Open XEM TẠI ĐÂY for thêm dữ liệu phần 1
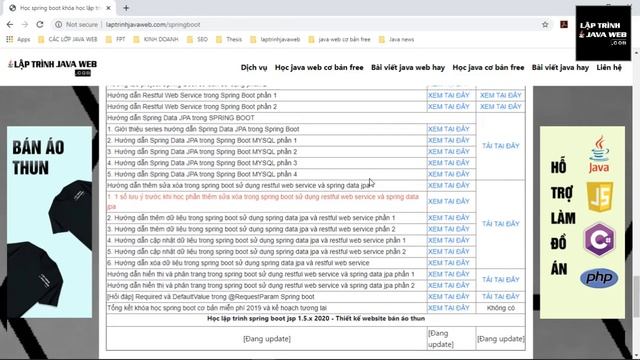 tap(449, 218)
